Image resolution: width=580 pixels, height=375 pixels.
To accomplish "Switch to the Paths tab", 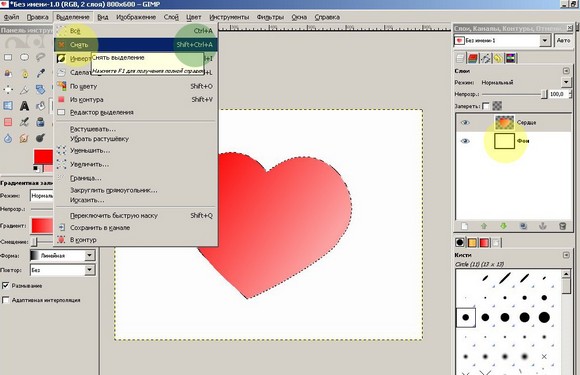I will 486,58.
